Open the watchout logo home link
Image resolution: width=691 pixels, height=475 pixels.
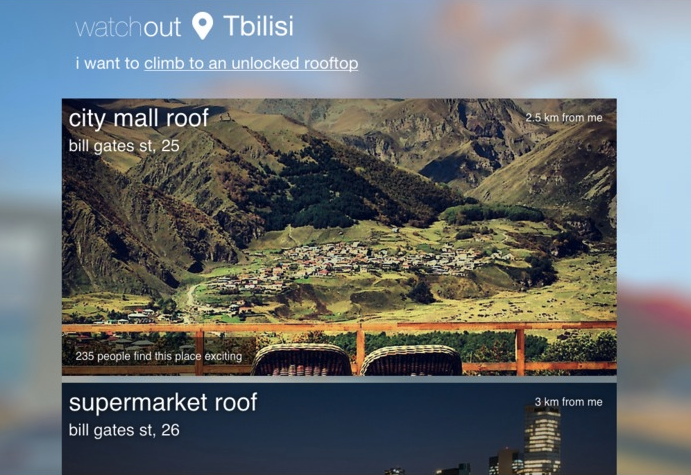tap(128, 27)
